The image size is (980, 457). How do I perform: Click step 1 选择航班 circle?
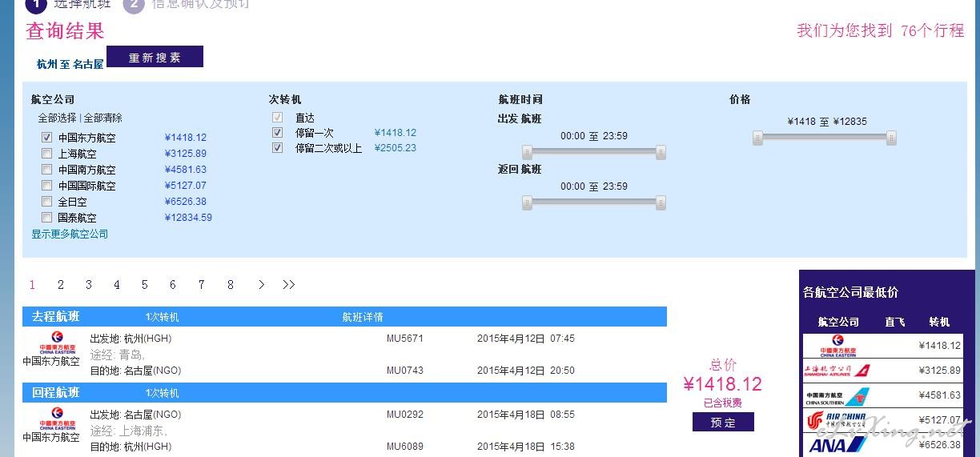[x=34, y=4]
